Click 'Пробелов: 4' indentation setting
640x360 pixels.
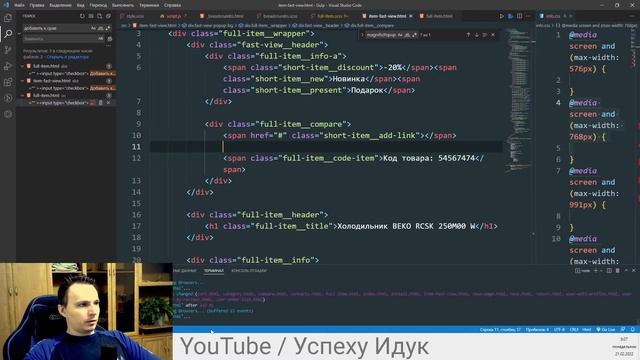pos(537,329)
